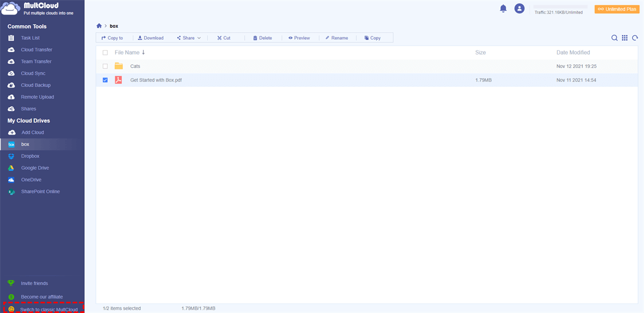
Task: Select the OneDrive icon
Action: pyautogui.click(x=11, y=180)
